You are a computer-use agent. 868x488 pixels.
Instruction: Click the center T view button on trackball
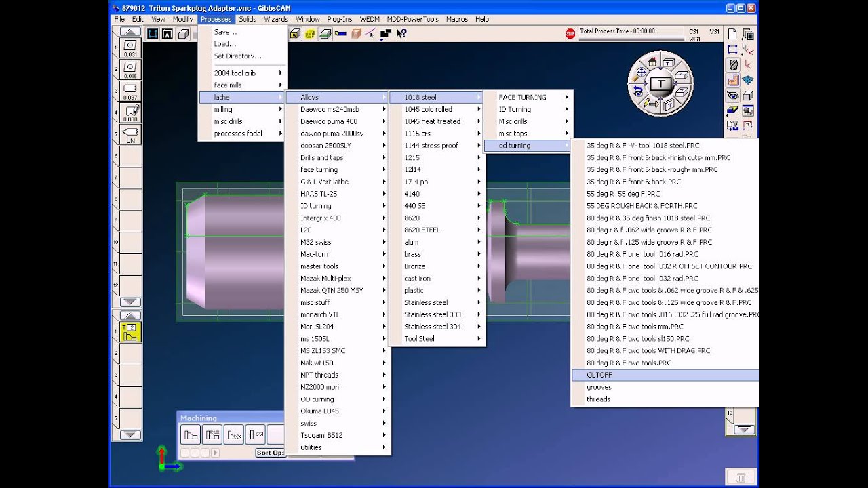660,84
